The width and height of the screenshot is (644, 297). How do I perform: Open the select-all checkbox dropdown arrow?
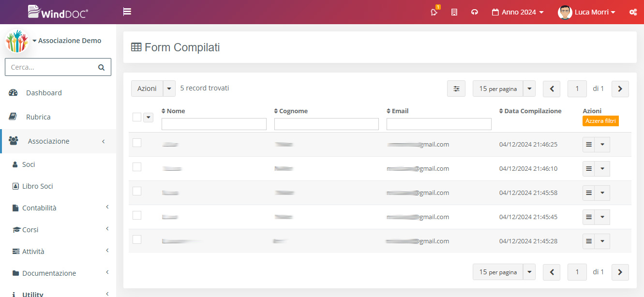click(x=148, y=118)
